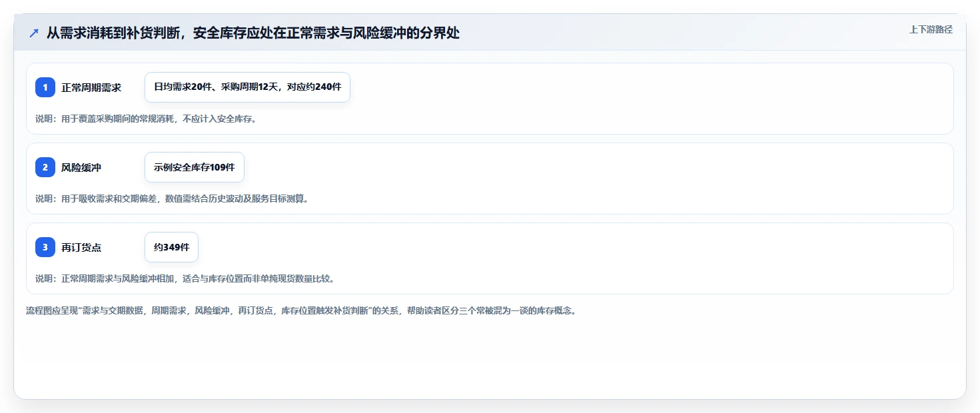
Task: Click the 示例安全库存109件 value box
Action: coord(195,167)
